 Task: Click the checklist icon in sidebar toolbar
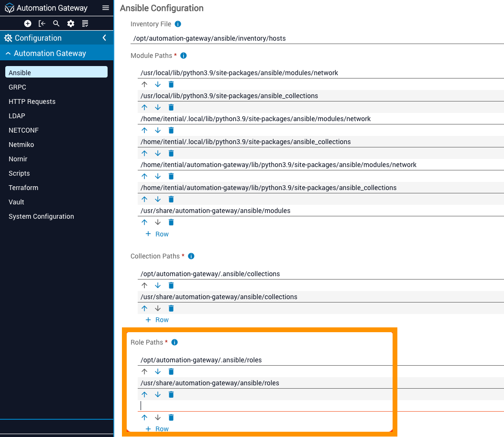[85, 23]
